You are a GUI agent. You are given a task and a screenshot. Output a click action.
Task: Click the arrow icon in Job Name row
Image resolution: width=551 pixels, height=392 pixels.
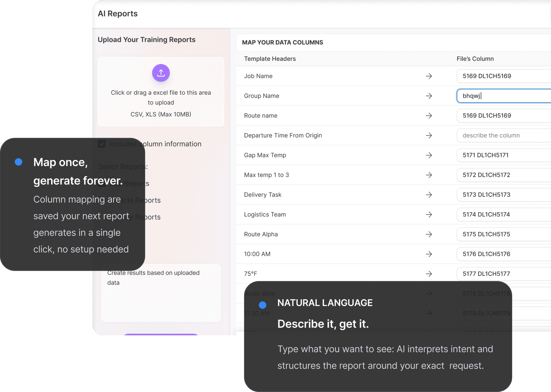[x=429, y=76]
